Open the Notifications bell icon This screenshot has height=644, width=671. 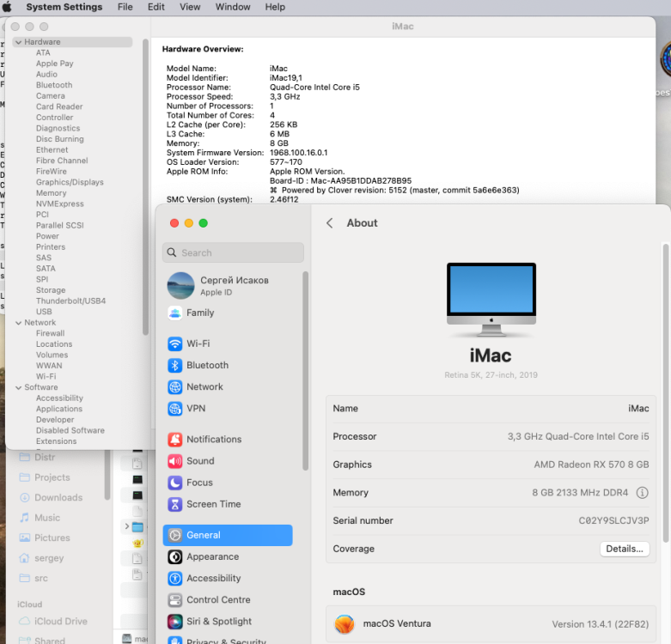point(174,440)
